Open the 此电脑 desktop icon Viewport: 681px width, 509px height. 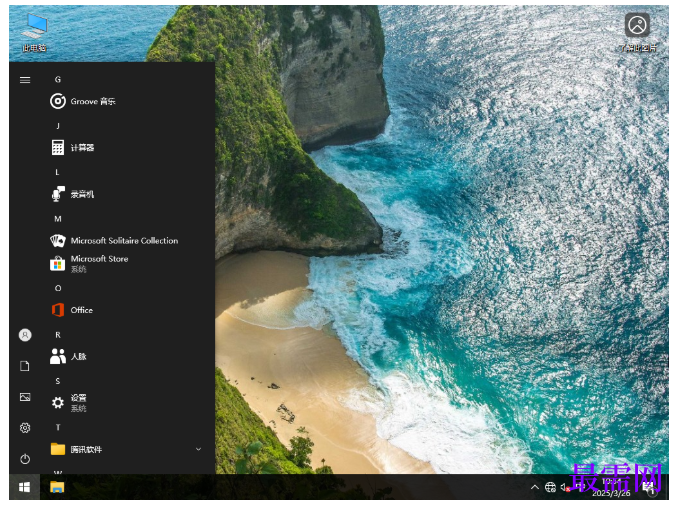click(x=35, y=32)
